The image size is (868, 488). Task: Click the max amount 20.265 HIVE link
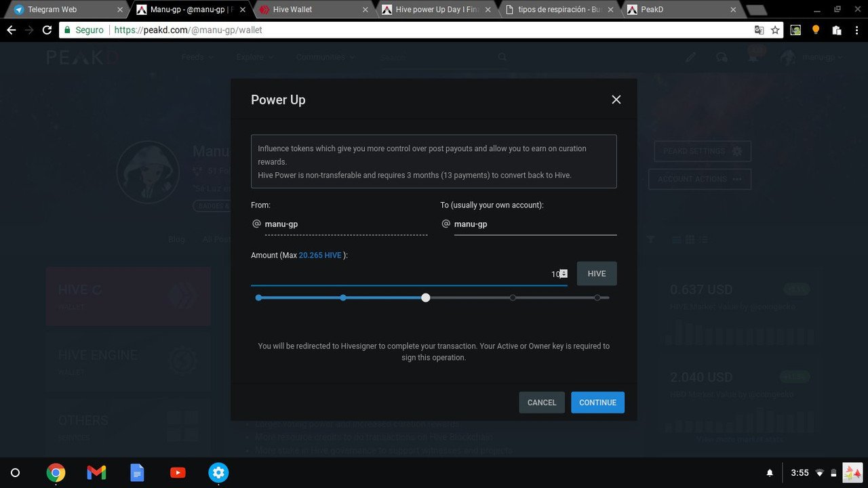coord(320,256)
